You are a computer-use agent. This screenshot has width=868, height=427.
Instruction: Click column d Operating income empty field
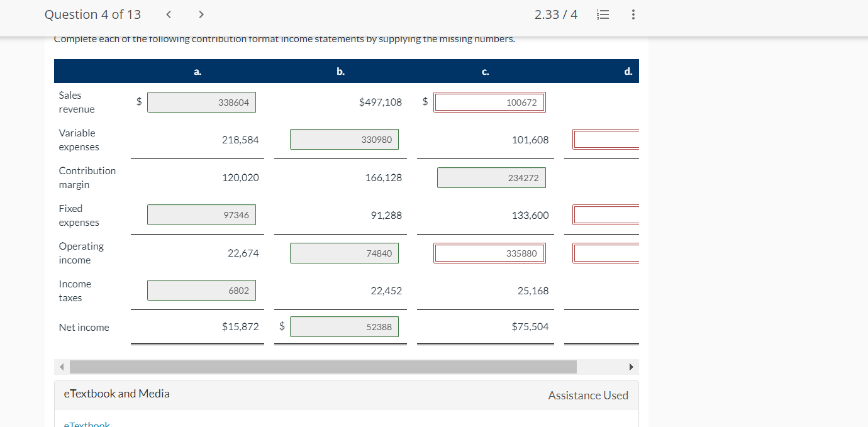click(606, 253)
